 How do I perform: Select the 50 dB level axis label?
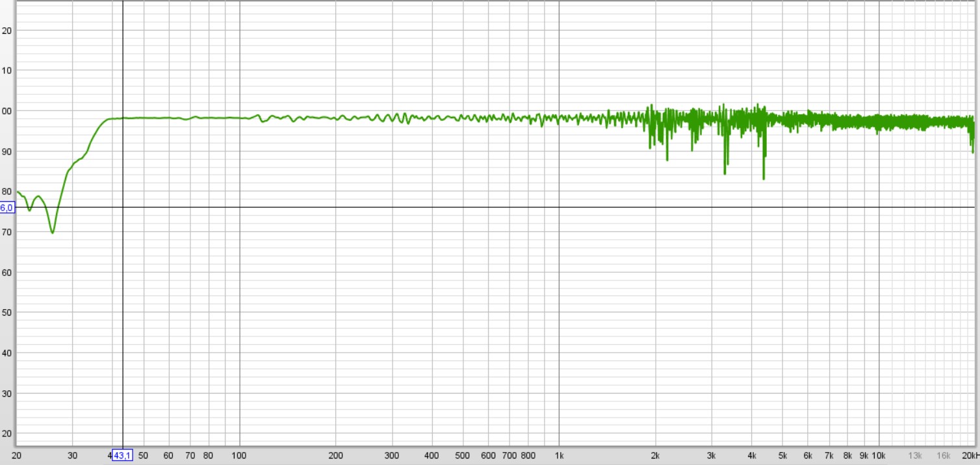click(7, 312)
